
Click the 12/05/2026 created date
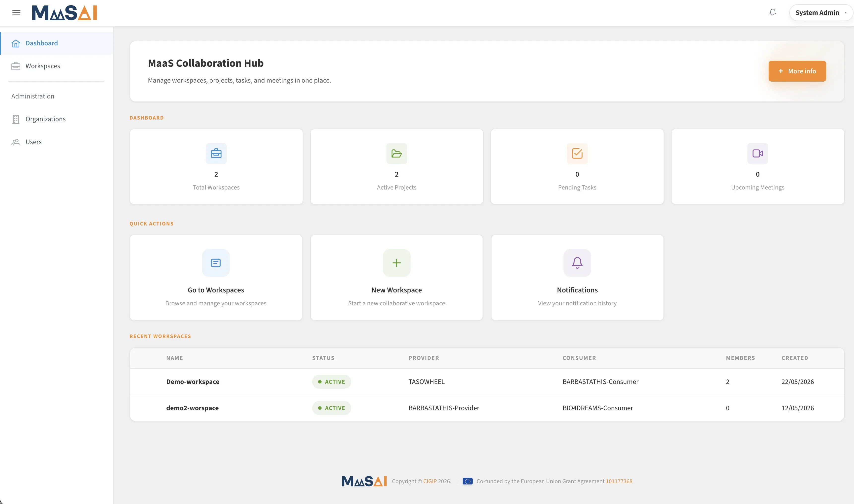(798, 408)
